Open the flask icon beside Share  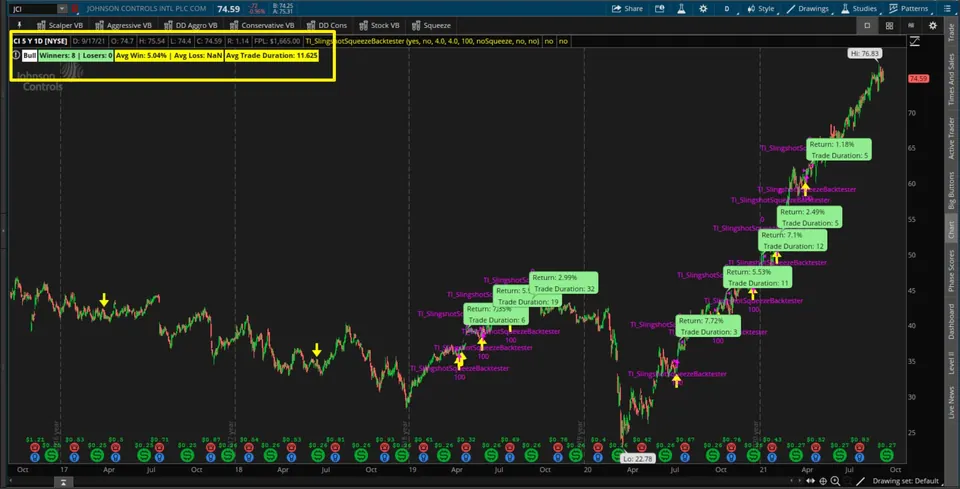680,9
